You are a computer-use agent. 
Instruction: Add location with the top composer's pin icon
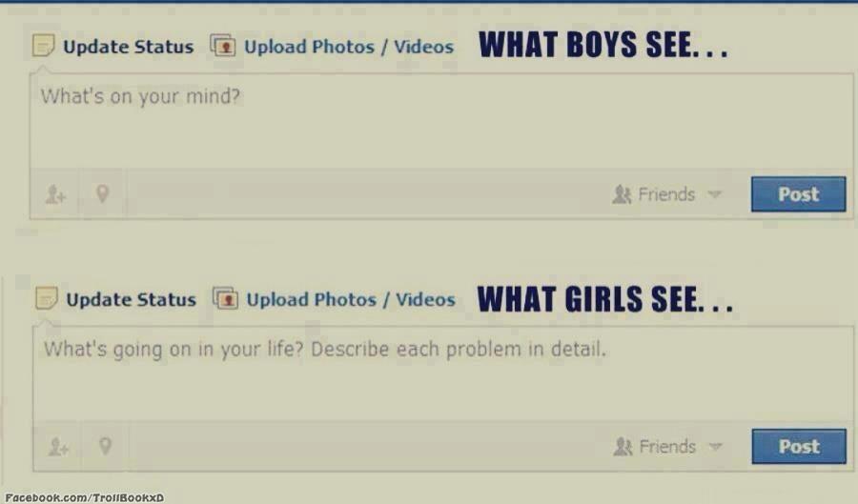[x=102, y=193]
